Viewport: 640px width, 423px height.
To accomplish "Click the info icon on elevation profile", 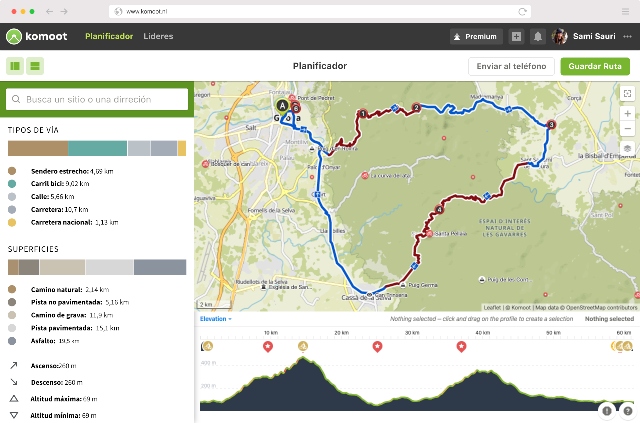I will click(x=607, y=410).
